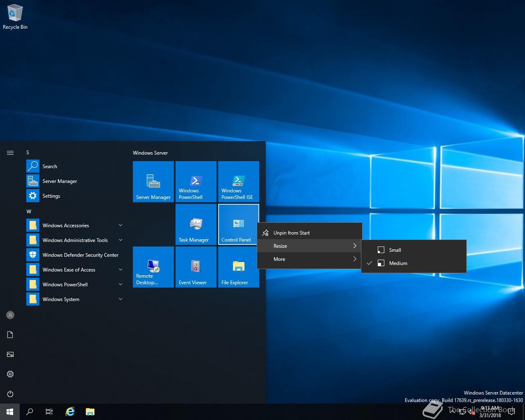This screenshot has height=420, width=525.
Task: Open the Task Manager tile
Action: coord(196,224)
